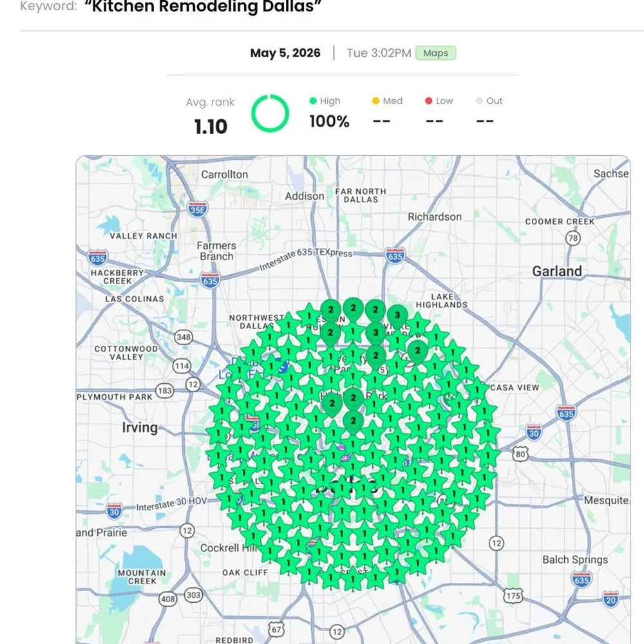Click the Interstate 30 HOV road label
The width and height of the screenshot is (644, 644).
(171, 504)
